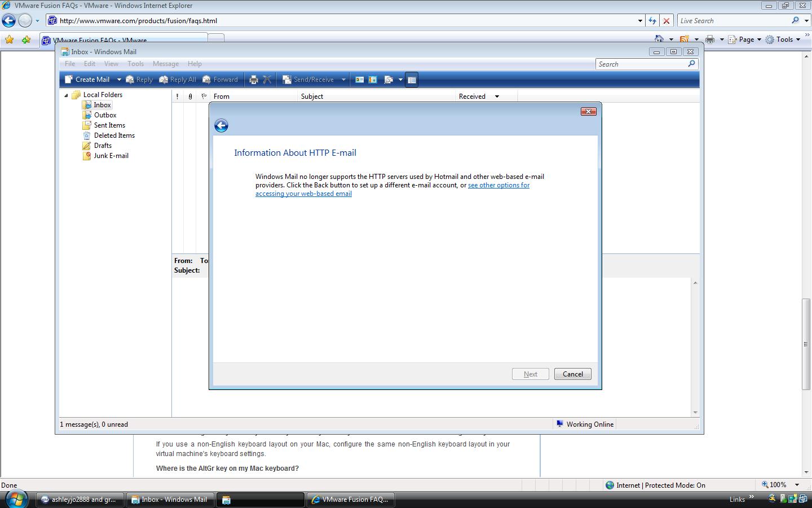Open the Message menu in Windows Mail
The width and height of the screenshot is (812, 508).
click(x=166, y=64)
